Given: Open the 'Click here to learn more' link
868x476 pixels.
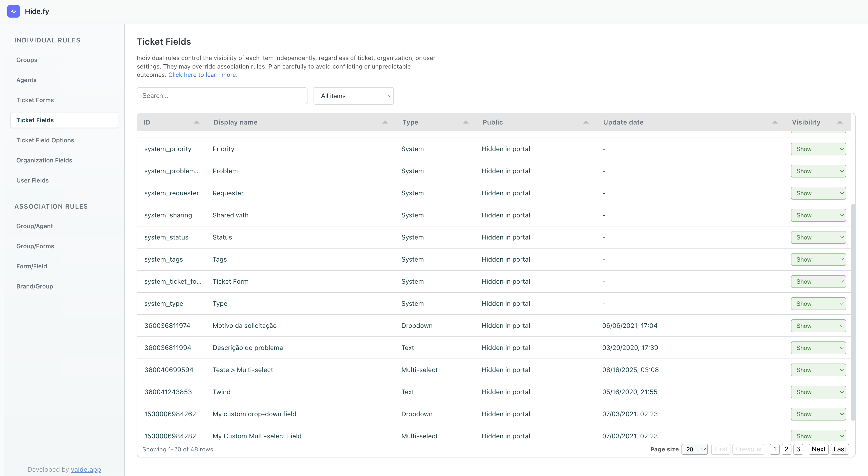Looking at the screenshot, I should [x=203, y=75].
